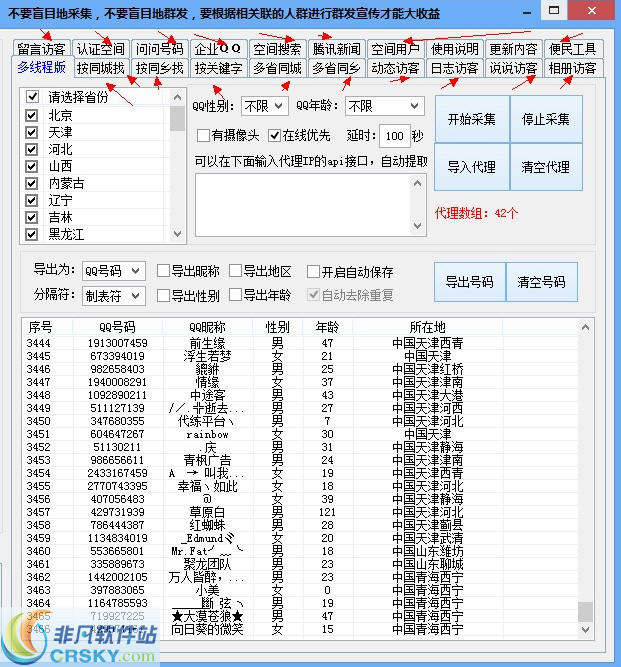621x667 pixels.
Task: Enable the 导出年龄 checkbox
Action: coord(235,295)
